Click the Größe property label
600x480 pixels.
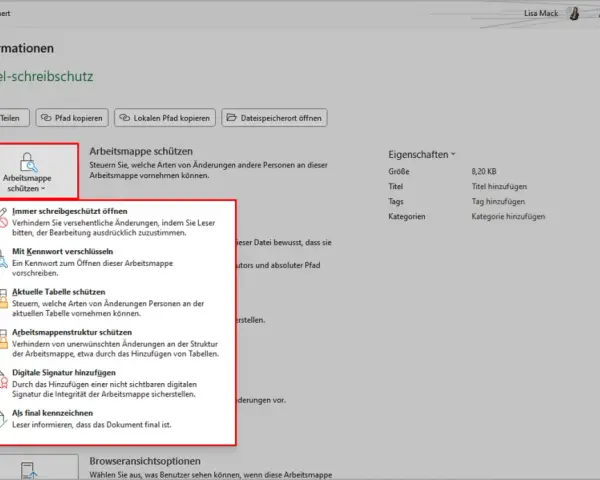[399, 171]
